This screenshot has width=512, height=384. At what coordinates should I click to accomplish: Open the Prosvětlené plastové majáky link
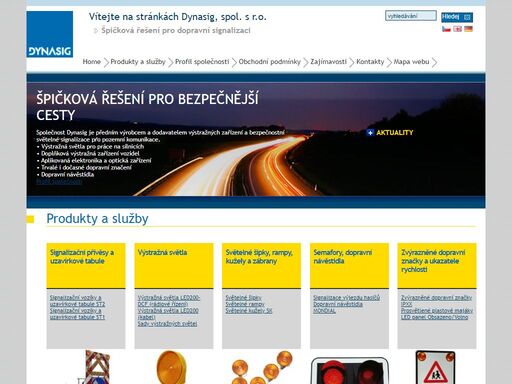coord(437,311)
